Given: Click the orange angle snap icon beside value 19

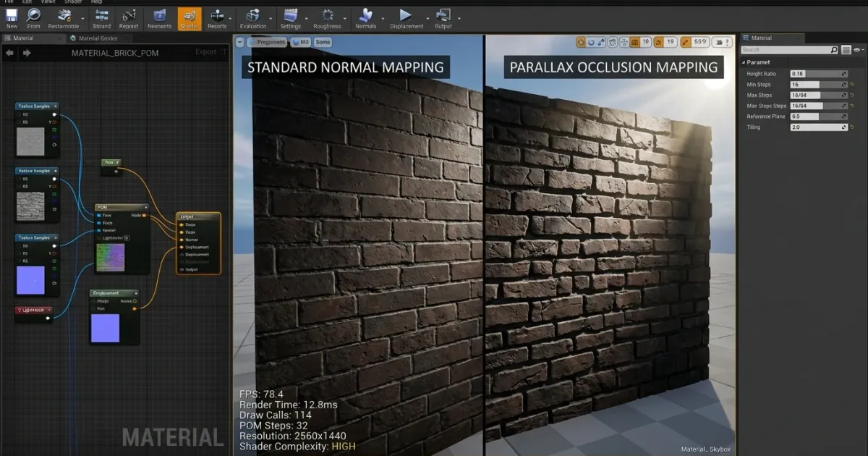Looking at the screenshot, I should coord(658,42).
